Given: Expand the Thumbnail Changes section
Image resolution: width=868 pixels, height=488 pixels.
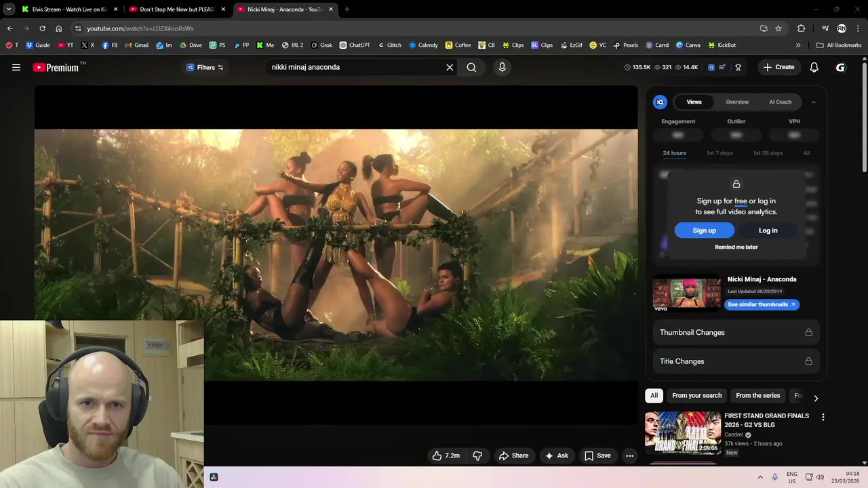Looking at the screenshot, I should [x=736, y=333].
